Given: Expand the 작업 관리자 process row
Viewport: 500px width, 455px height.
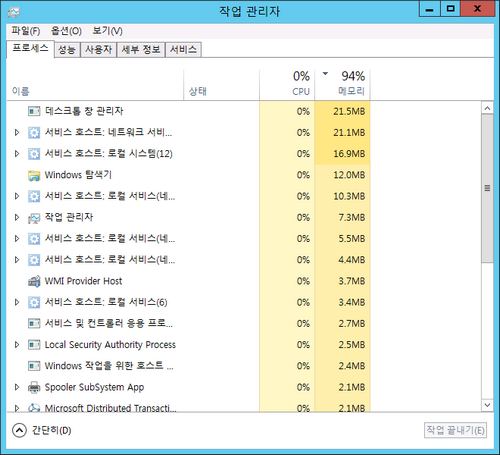Looking at the screenshot, I should pyautogui.click(x=17, y=218).
